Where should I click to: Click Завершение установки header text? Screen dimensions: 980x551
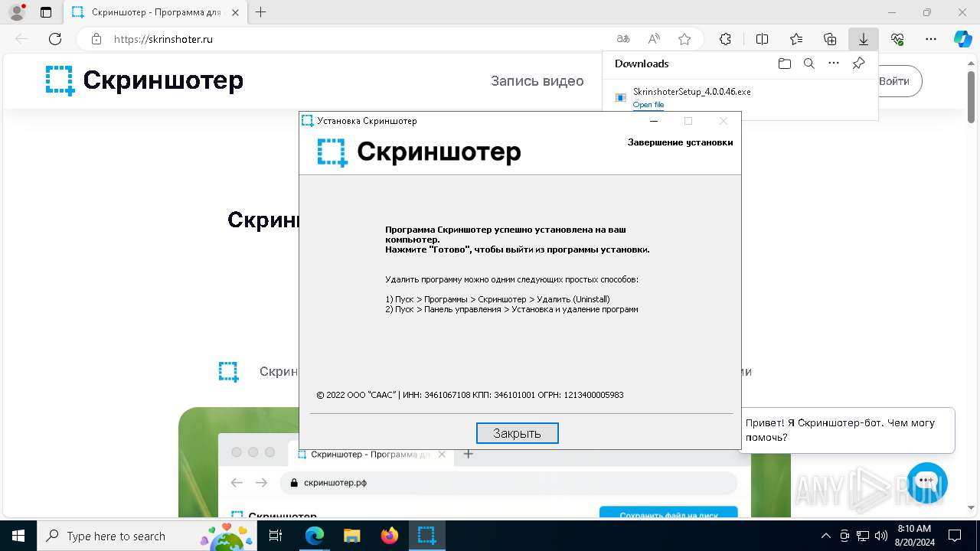(680, 142)
